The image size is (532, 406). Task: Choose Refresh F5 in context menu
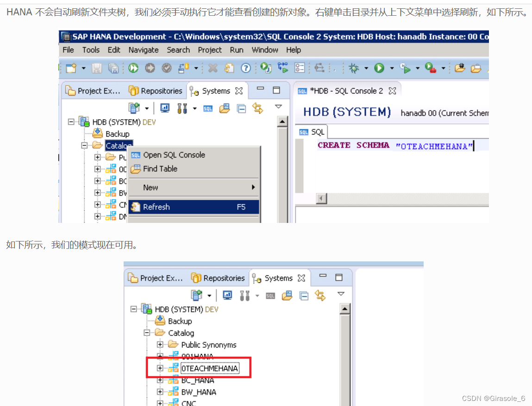[194, 207]
